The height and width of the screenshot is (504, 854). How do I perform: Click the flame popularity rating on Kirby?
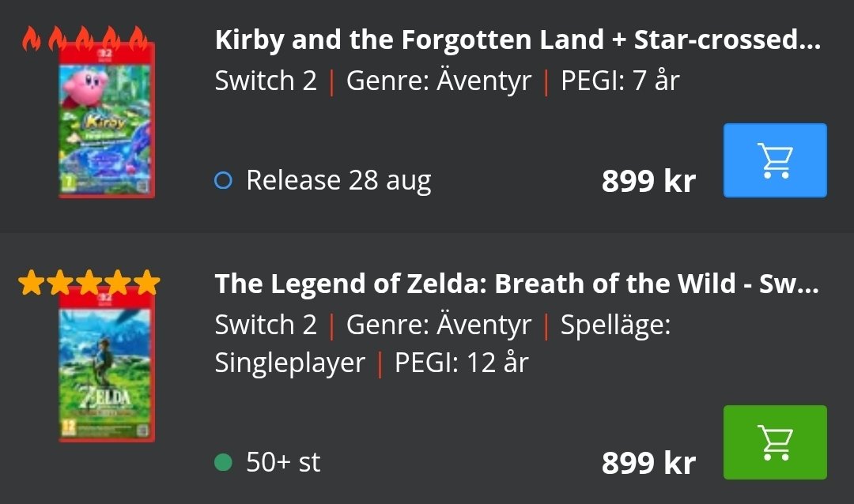(85, 38)
